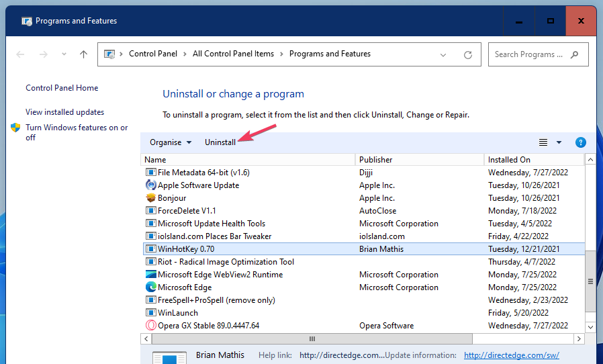Click the Friday, 5/20/2022 install date

[518, 313]
